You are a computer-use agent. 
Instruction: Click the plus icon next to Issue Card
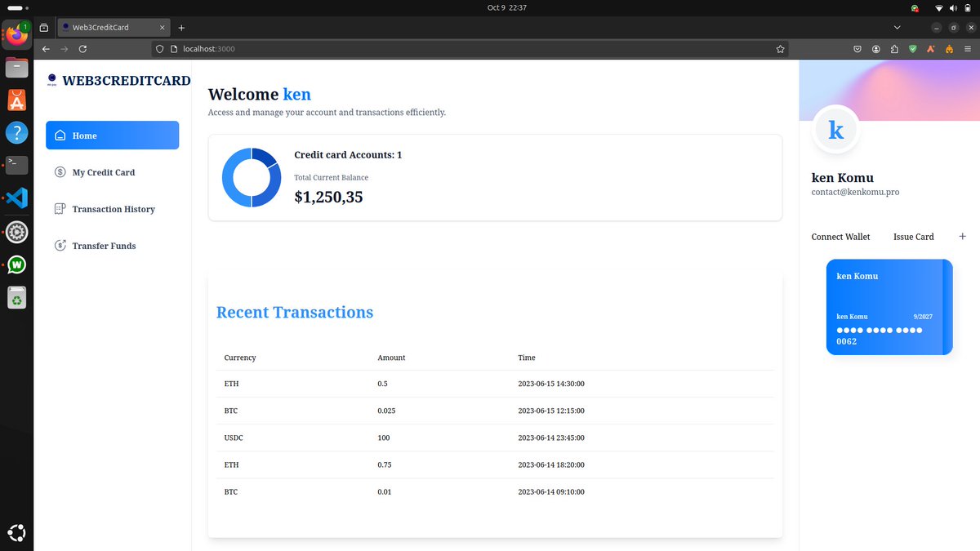[x=962, y=236]
